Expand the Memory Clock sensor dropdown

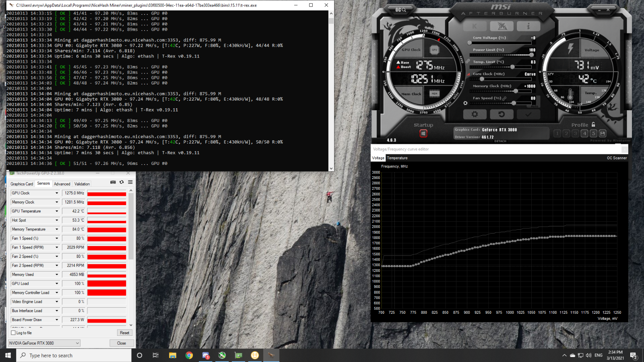click(x=57, y=202)
